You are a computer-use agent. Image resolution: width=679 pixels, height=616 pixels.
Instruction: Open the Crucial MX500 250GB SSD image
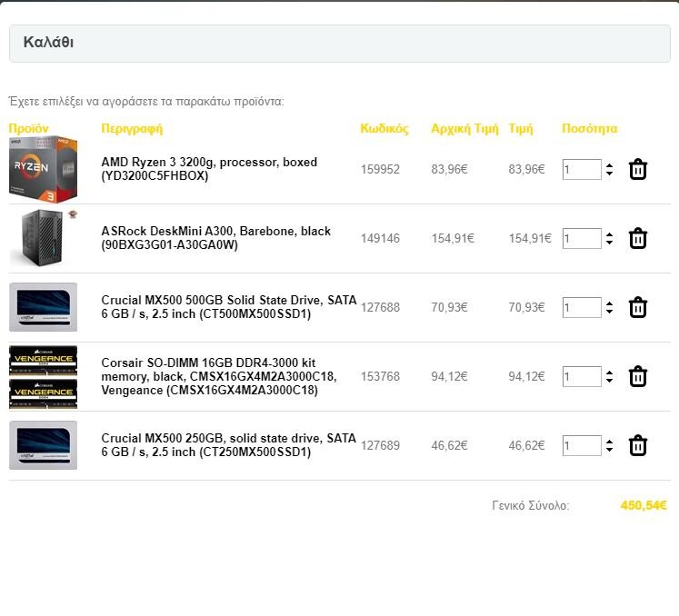pos(43,445)
